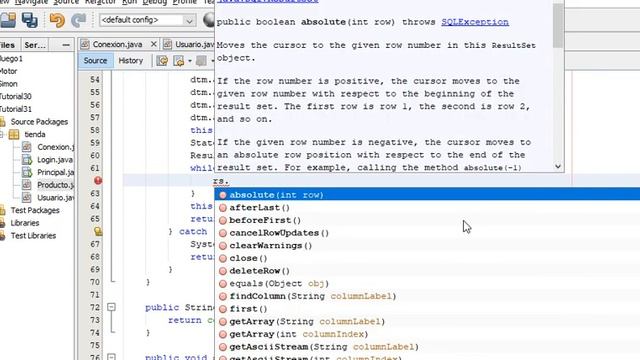This screenshot has width=640, height=360.
Task: Select the Simon project in the tree
Action: tap(9, 84)
